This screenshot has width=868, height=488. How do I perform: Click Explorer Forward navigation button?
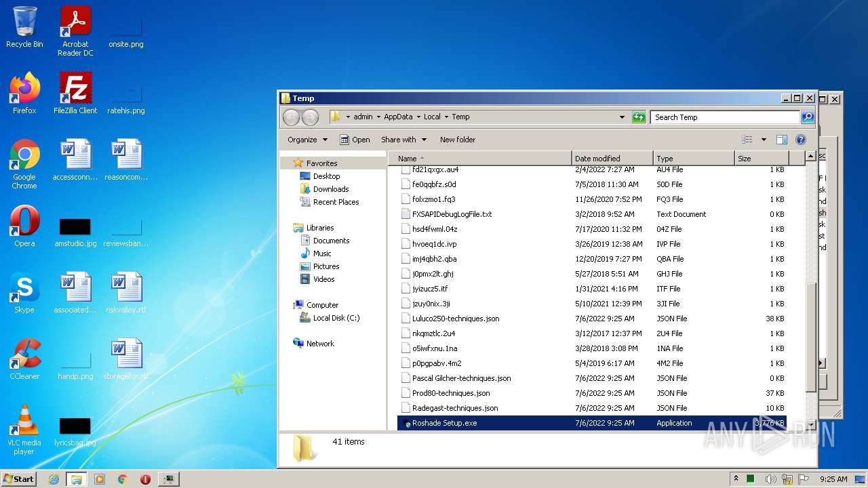point(310,117)
